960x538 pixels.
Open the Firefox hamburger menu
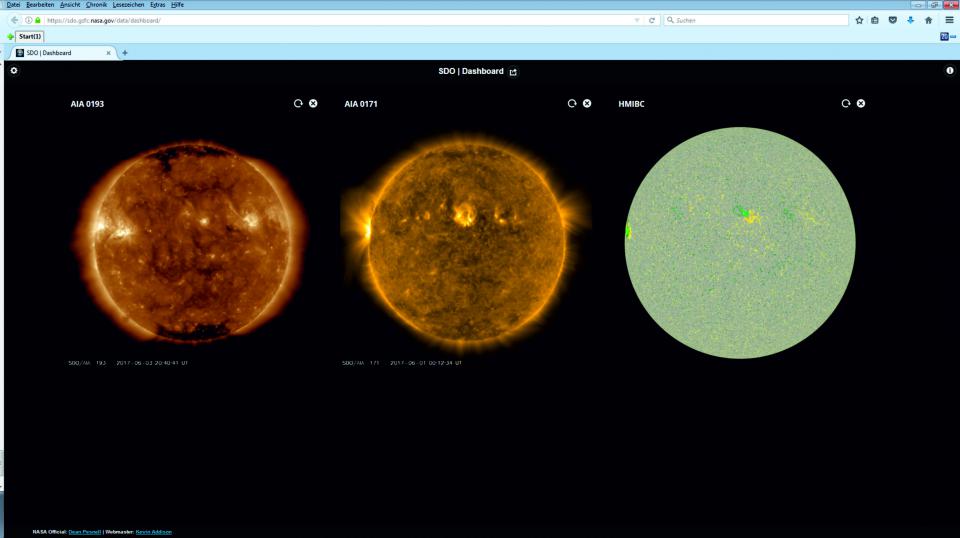click(949, 20)
